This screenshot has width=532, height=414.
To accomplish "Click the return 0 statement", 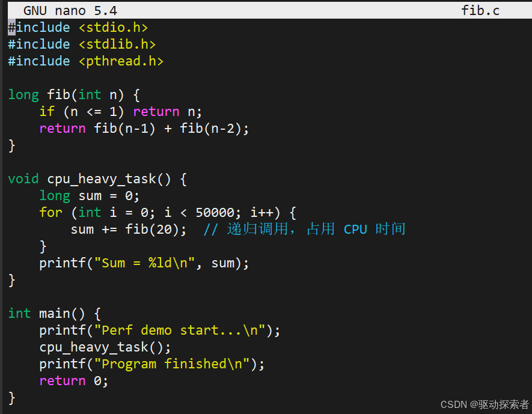I will (x=72, y=380).
